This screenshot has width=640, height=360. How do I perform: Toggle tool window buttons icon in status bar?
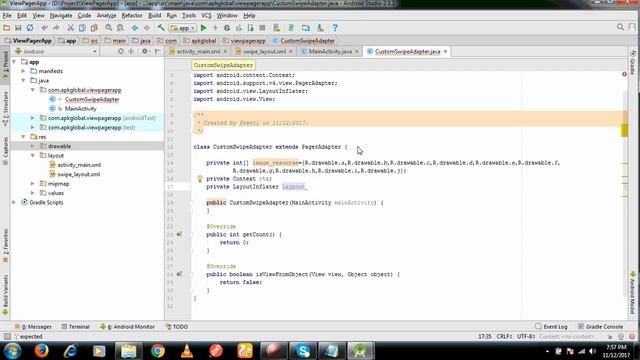point(7,336)
